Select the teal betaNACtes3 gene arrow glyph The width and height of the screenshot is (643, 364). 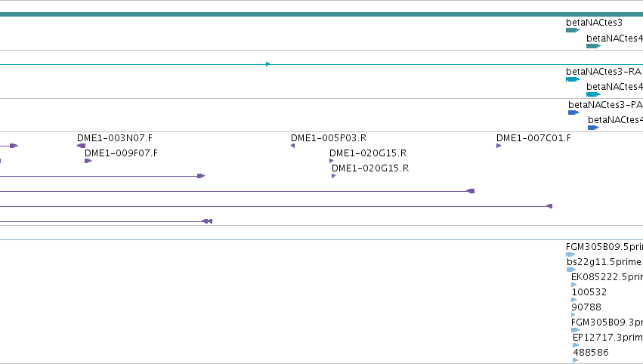point(573,30)
